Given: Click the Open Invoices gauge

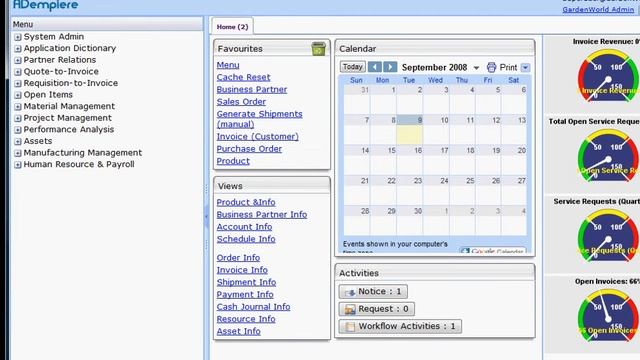Looking at the screenshot, I should (608, 316).
